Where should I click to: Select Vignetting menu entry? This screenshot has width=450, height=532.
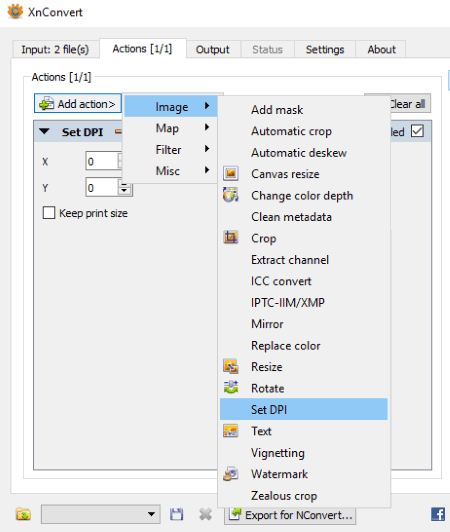click(304, 452)
